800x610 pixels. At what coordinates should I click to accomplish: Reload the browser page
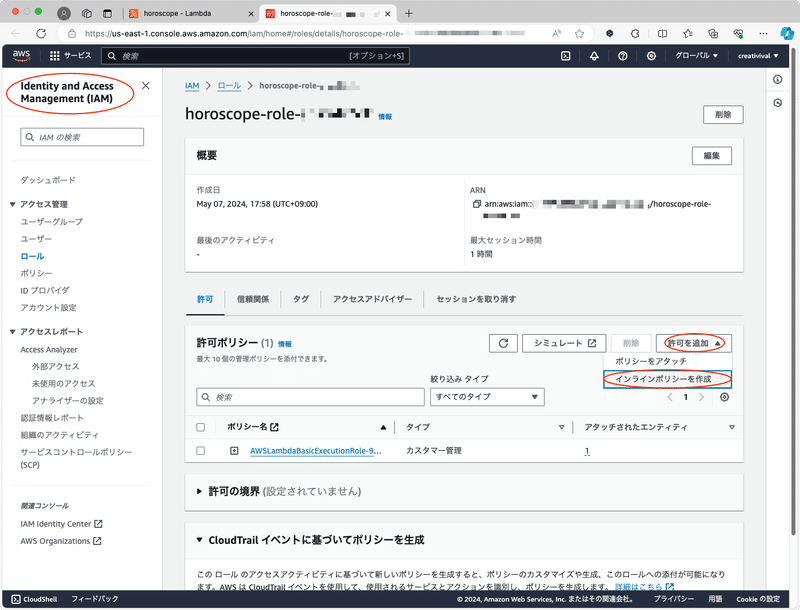click(x=41, y=34)
